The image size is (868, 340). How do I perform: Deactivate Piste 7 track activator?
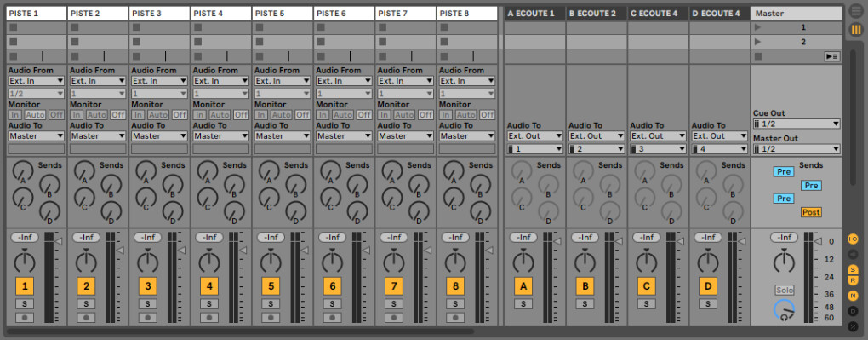(394, 286)
